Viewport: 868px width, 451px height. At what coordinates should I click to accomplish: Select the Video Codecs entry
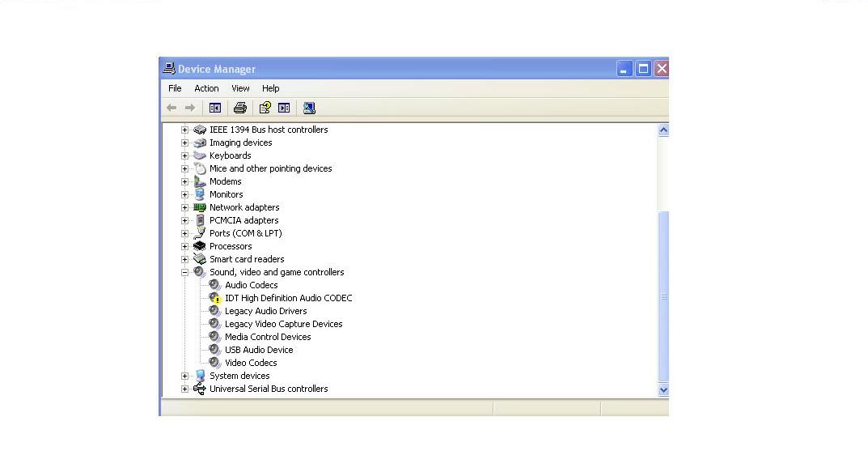[251, 363]
